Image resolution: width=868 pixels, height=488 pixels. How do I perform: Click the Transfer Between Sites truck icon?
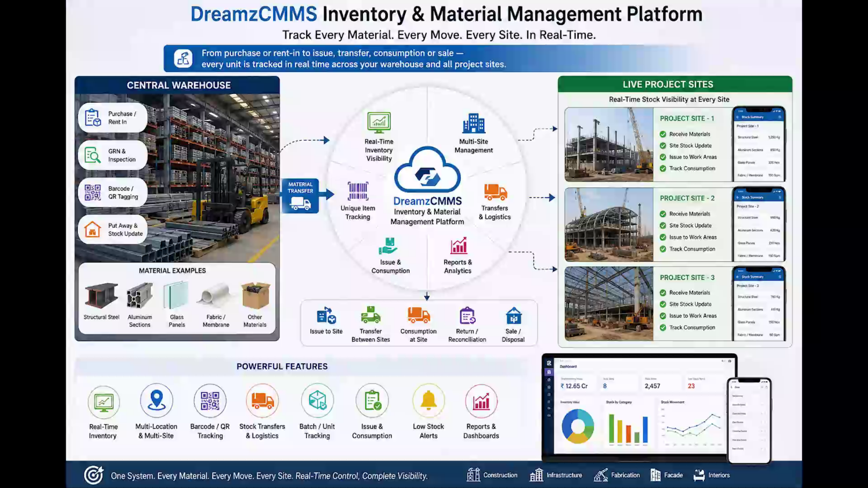[x=371, y=315]
